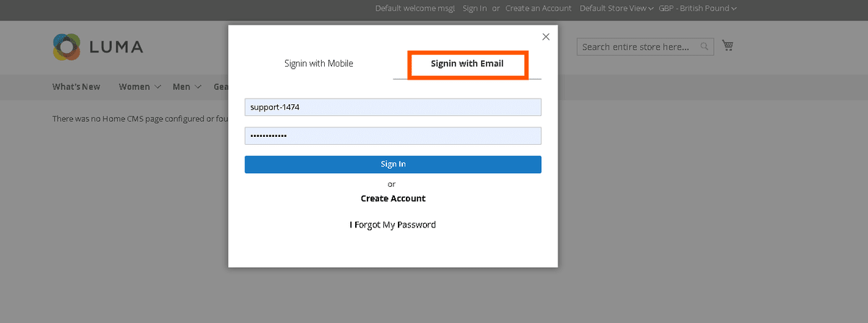
Task: Open the Men navigation menu
Action: (182, 87)
